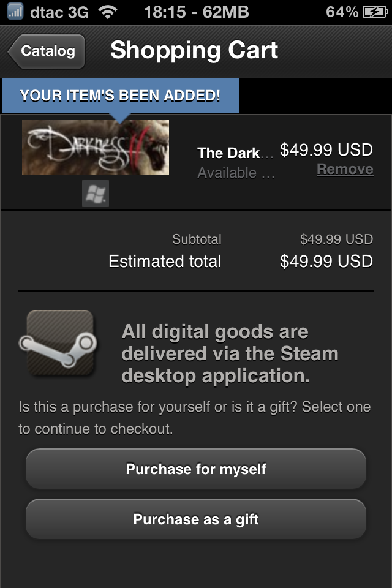This screenshot has height=588, width=392.
Task: Remove The Darkness II from cart
Action: pyautogui.click(x=345, y=169)
